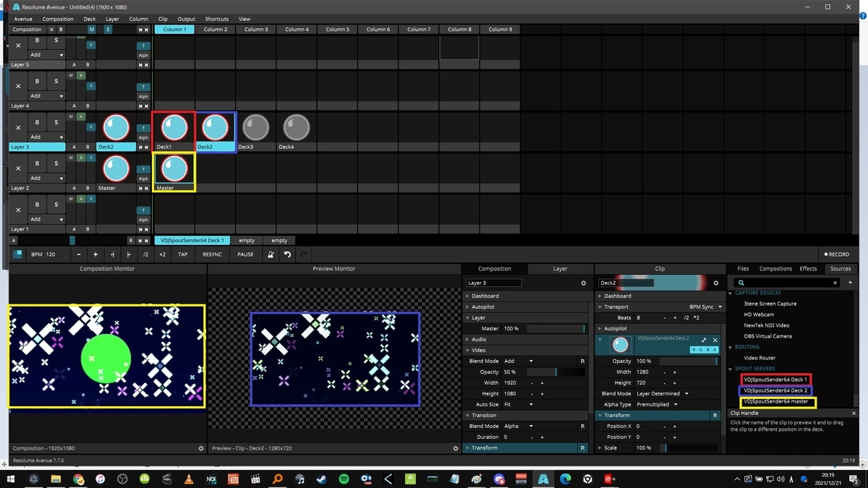Toggle Solo S on Layer 2
This screenshot has height=488, width=868.
[x=56, y=163]
